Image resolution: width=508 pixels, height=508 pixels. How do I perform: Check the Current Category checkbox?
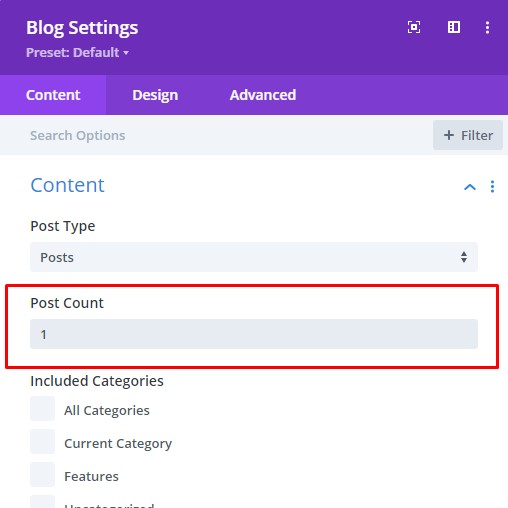(x=42, y=442)
